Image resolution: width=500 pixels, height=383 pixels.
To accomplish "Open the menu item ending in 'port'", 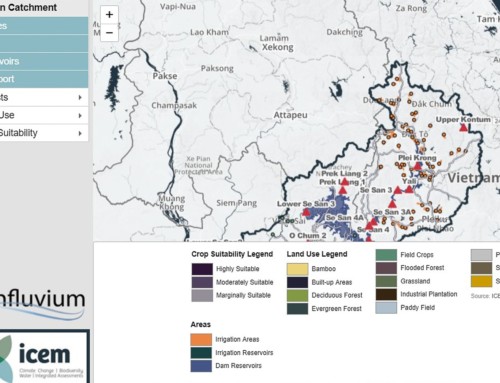I will tap(44, 79).
